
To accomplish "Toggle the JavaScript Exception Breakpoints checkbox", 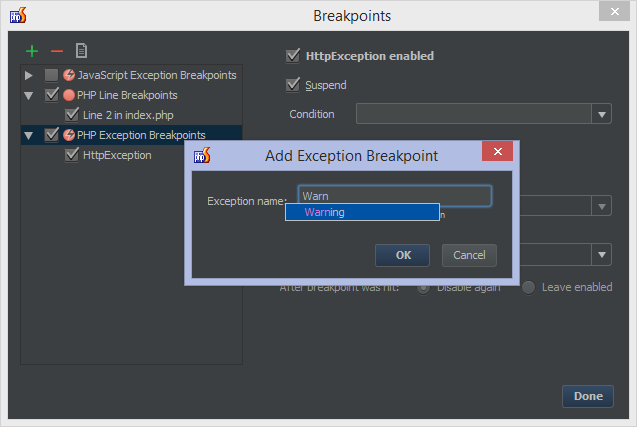I will pyautogui.click(x=52, y=75).
